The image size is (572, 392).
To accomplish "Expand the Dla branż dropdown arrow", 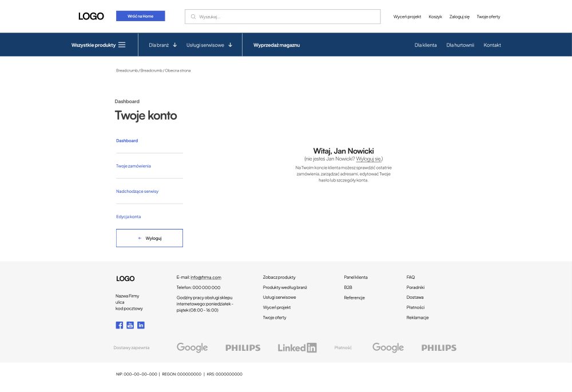I will (x=174, y=45).
